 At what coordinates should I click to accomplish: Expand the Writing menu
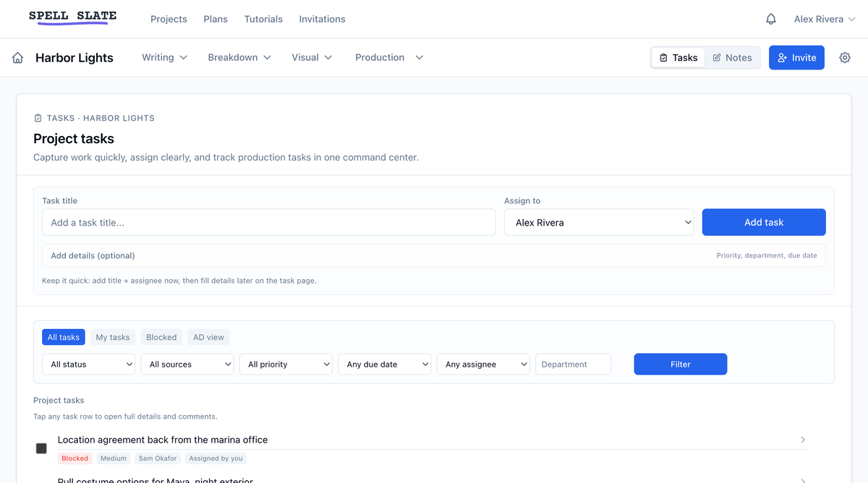click(164, 58)
